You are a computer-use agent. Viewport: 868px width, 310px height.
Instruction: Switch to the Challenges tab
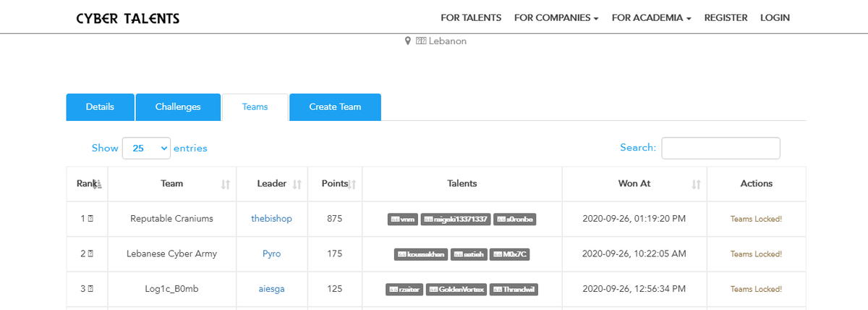[178, 107]
